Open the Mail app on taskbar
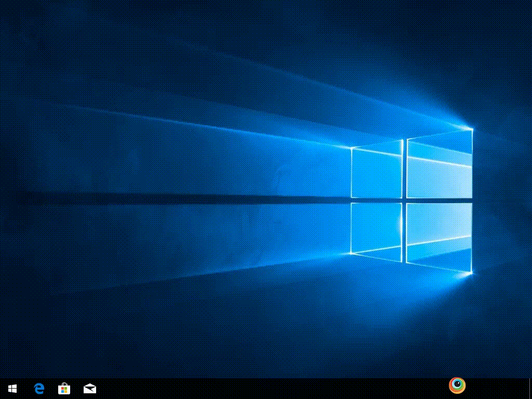This screenshot has height=399, width=532. [x=90, y=389]
